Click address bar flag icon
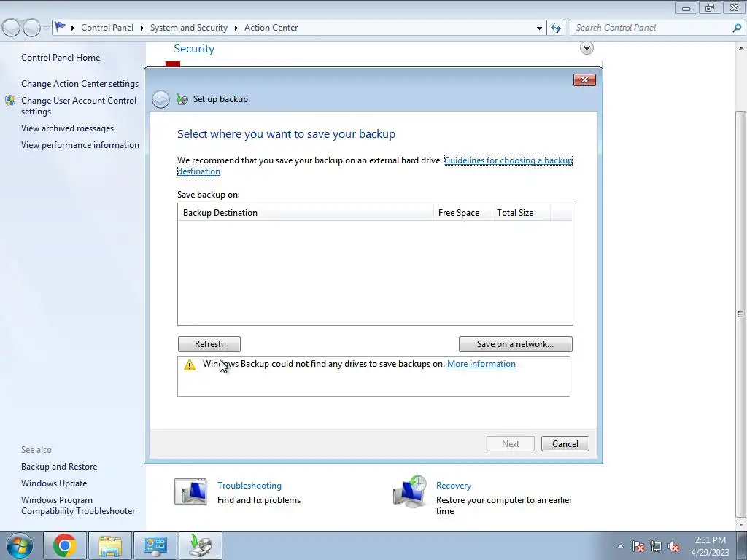 coord(60,27)
